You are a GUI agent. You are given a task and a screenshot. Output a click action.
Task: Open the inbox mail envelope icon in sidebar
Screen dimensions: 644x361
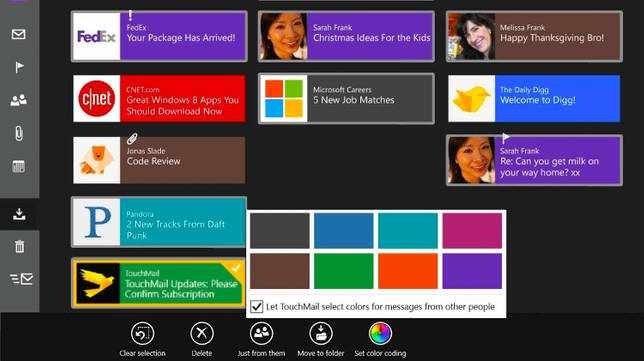point(18,34)
